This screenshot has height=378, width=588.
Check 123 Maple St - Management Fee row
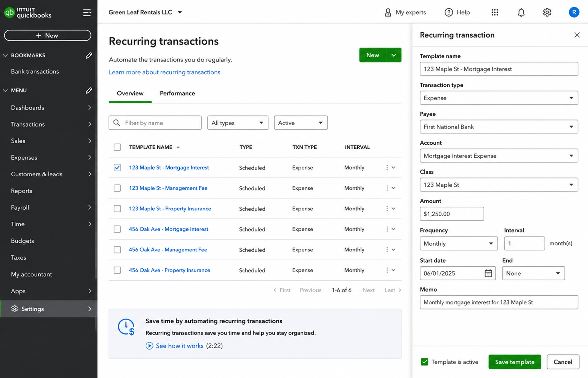[117, 188]
